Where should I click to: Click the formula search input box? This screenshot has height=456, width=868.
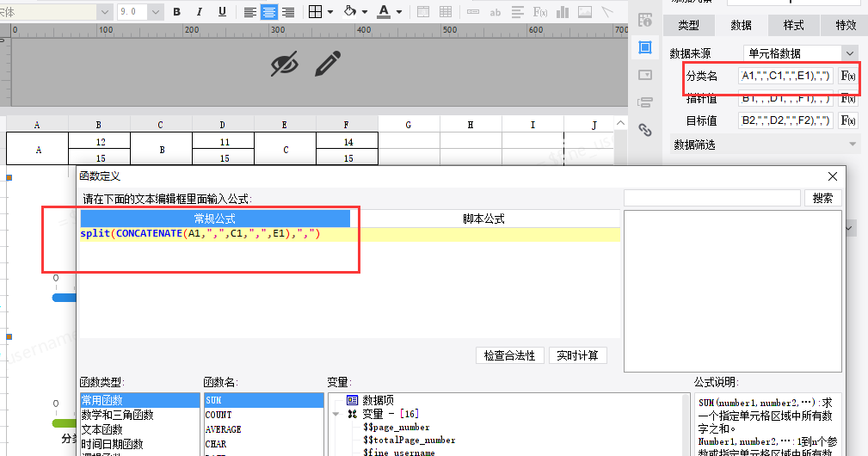click(x=712, y=198)
